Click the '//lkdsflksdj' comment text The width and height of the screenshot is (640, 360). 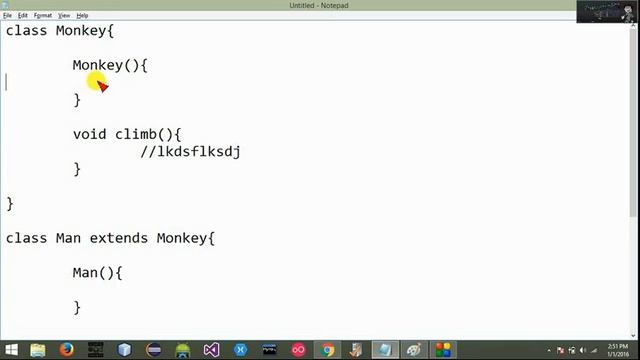pos(190,151)
